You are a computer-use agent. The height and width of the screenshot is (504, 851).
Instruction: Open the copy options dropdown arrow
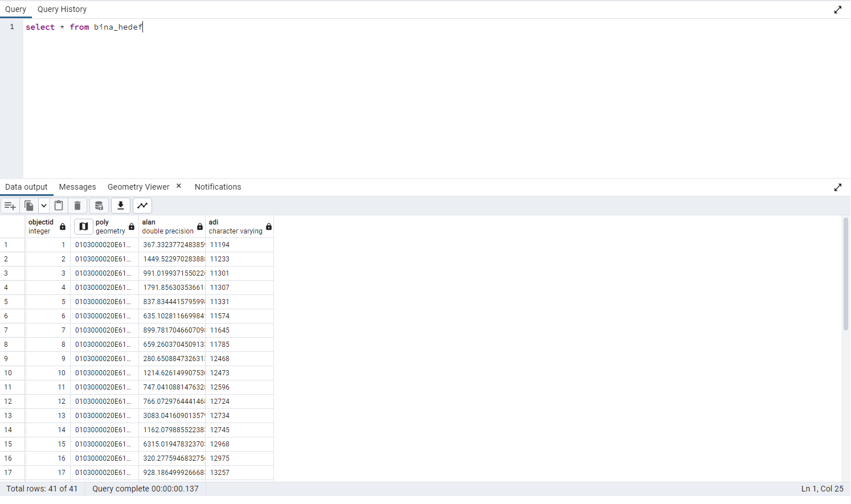[44, 206]
